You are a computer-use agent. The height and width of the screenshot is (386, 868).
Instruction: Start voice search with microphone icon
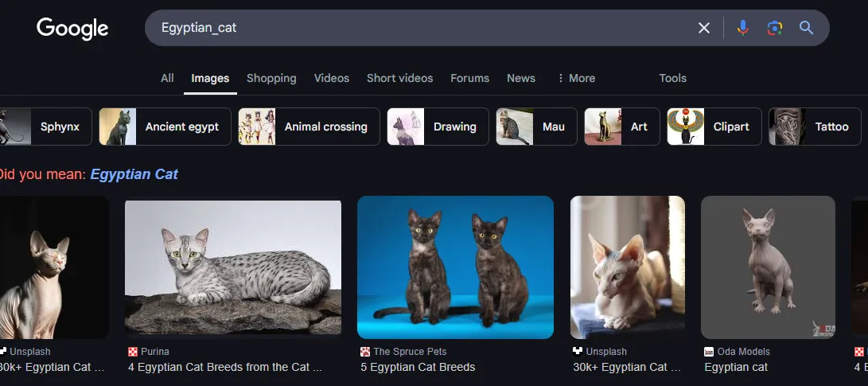pos(743,28)
